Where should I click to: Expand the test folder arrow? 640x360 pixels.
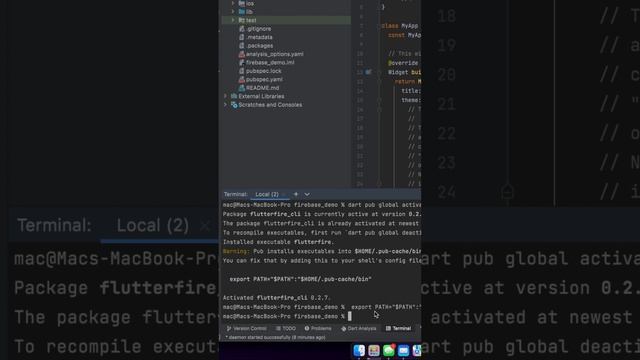[x=233, y=20]
